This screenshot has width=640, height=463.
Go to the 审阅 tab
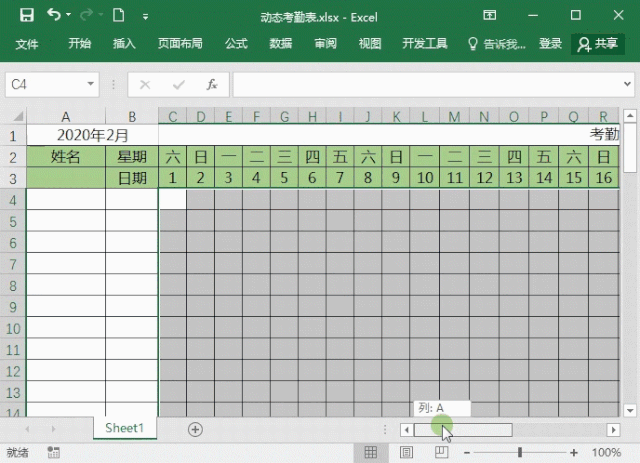point(325,43)
